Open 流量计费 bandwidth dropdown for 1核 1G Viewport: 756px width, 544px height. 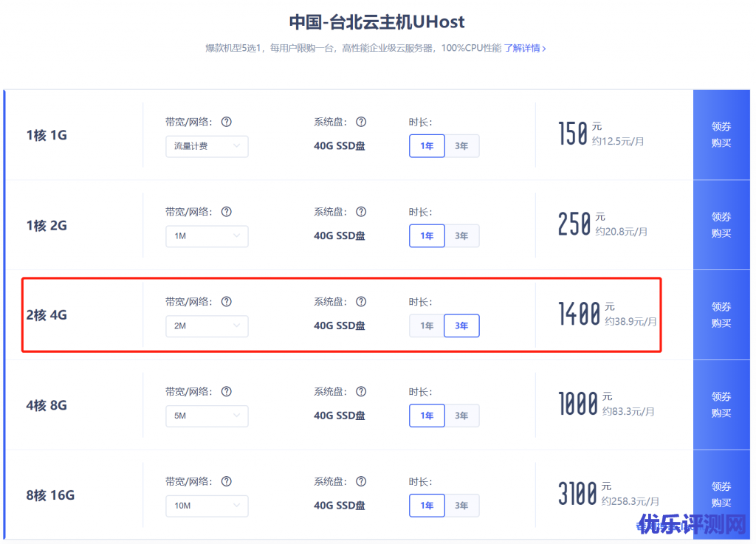207,146
